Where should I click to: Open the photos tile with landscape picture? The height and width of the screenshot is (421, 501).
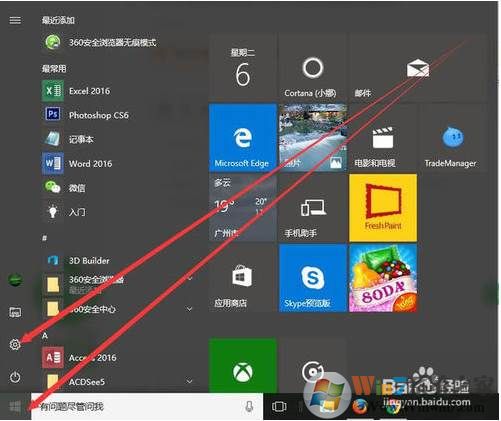pyautogui.click(x=312, y=137)
